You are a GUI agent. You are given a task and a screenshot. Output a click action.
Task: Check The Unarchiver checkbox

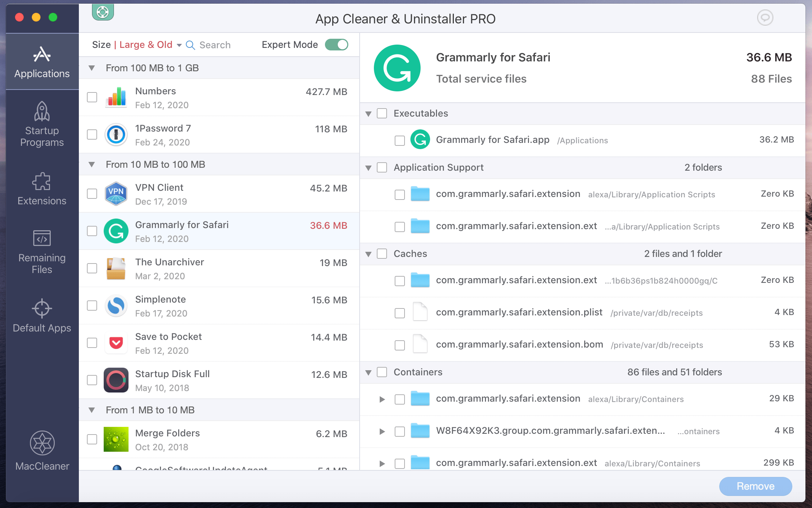click(92, 268)
